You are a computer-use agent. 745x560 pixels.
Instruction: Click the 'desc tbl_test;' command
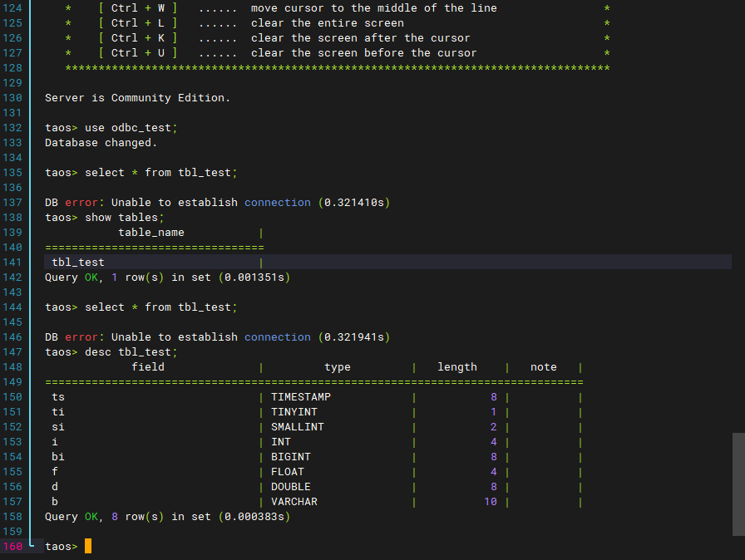131,352
